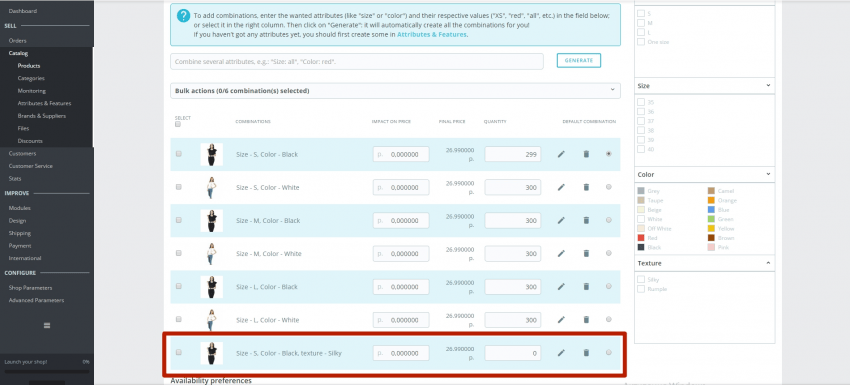Image resolution: width=850 pixels, height=385 pixels.
Task: Select the Red color swatch
Action: 641,238
